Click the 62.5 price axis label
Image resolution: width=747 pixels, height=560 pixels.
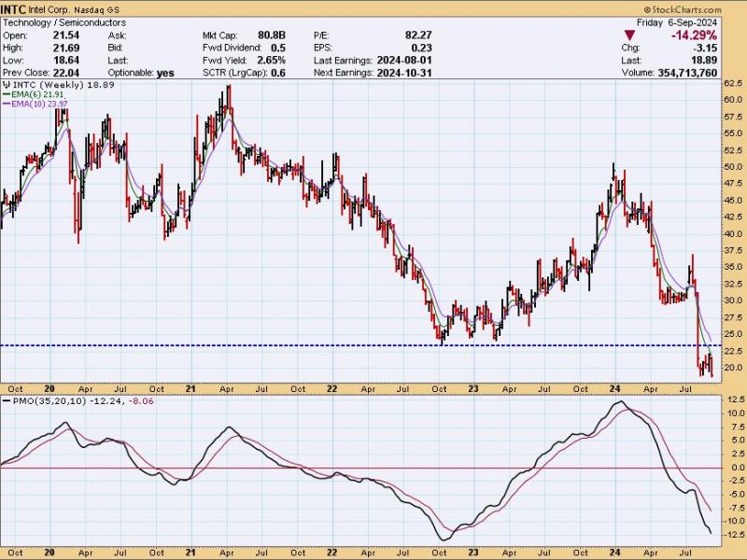tap(733, 83)
